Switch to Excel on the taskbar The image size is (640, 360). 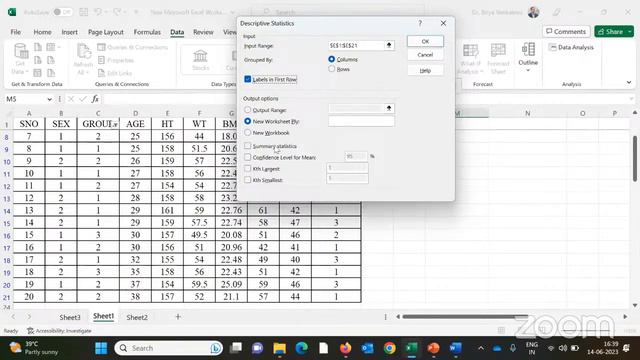[x=411, y=348]
